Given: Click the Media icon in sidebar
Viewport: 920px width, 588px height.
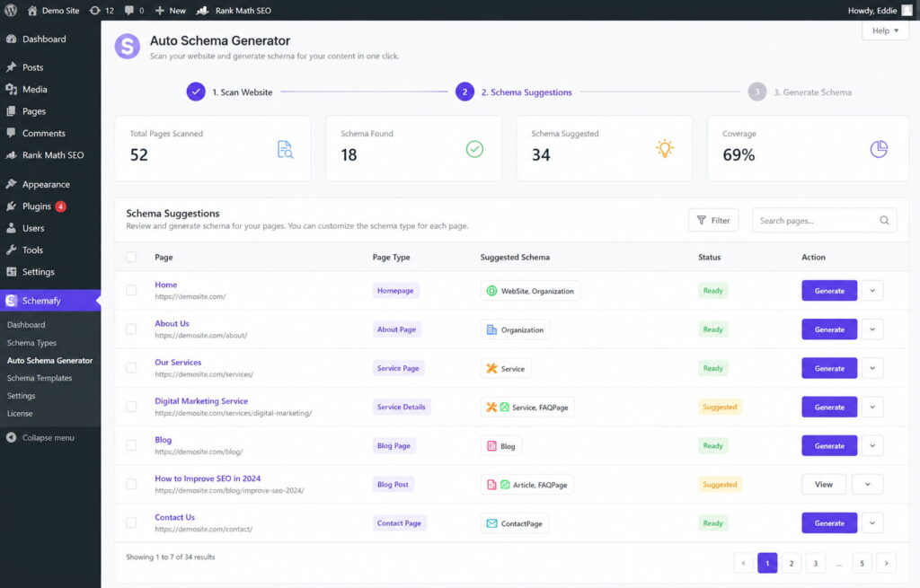Looking at the screenshot, I should pyautogui.click(x=11, y=89).
